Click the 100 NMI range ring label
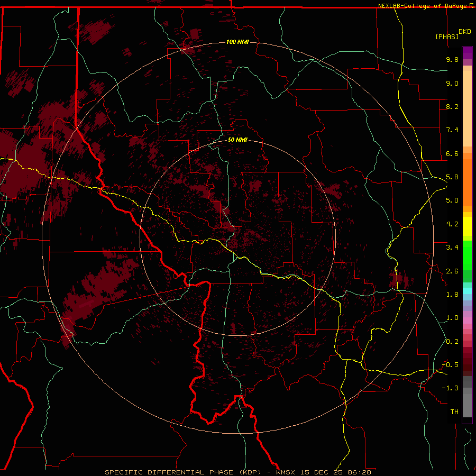The width and height of the screenshot is (476, 476). (237, 42)
